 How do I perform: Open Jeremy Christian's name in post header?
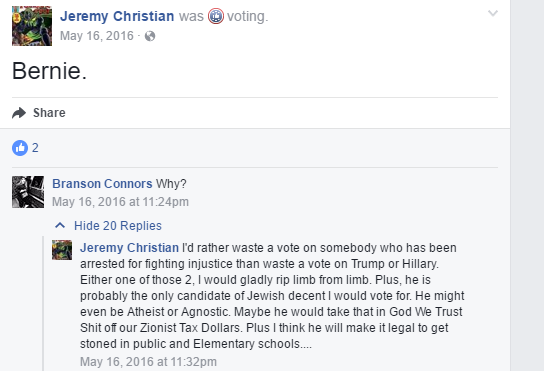[x=117, y=16]
